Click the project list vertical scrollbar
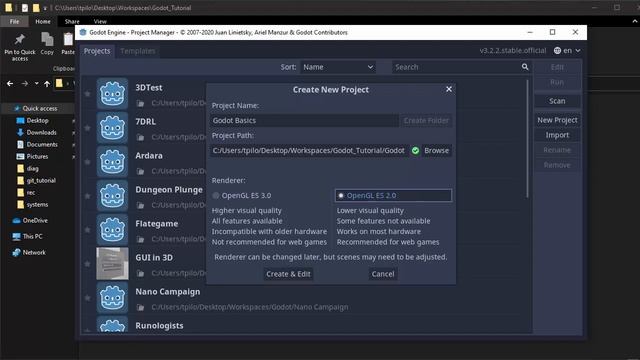The width and height of the screenshot is (640, 360). (x=527, y=139)
